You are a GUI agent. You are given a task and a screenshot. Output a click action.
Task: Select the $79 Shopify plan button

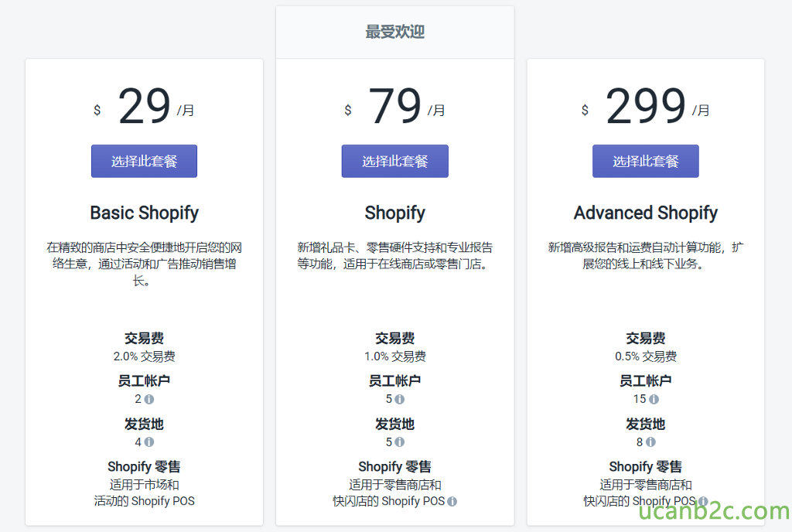(x=394, y=161)
